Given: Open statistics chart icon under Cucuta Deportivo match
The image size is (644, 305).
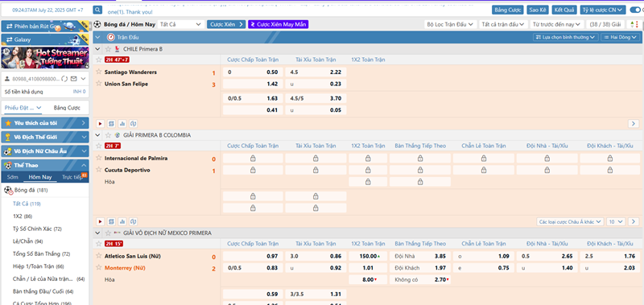Looking at the screenshot, I should coord(122,221).
